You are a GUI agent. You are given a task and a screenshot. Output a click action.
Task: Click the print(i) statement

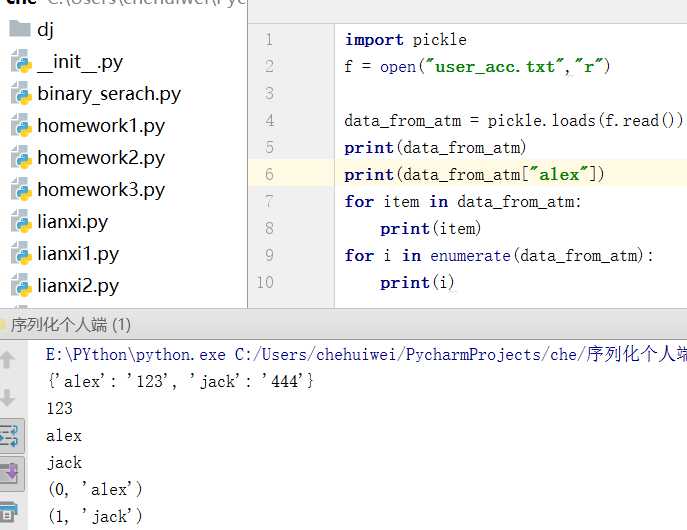point(417,283)
